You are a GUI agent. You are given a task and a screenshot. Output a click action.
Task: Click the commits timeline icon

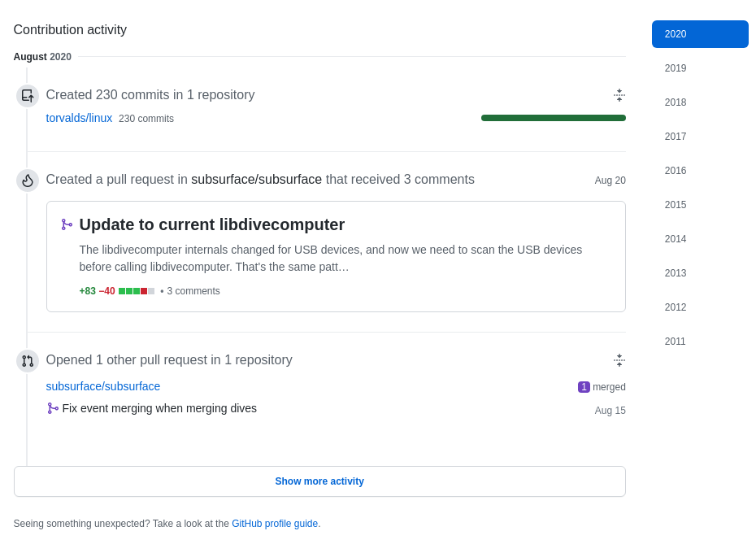(28, 96)
